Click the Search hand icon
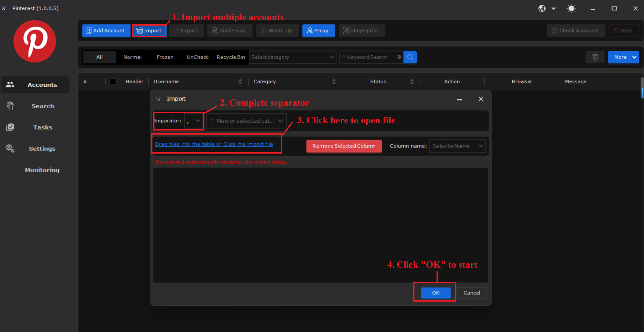Screen dimensions: 644x332 pyautogui.click(x=10, y=106)
